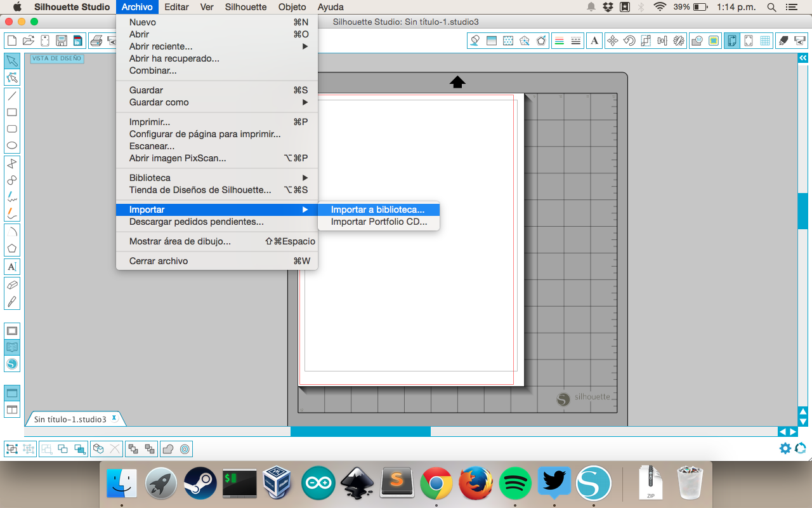Open the Align panel

coord(662,41)
